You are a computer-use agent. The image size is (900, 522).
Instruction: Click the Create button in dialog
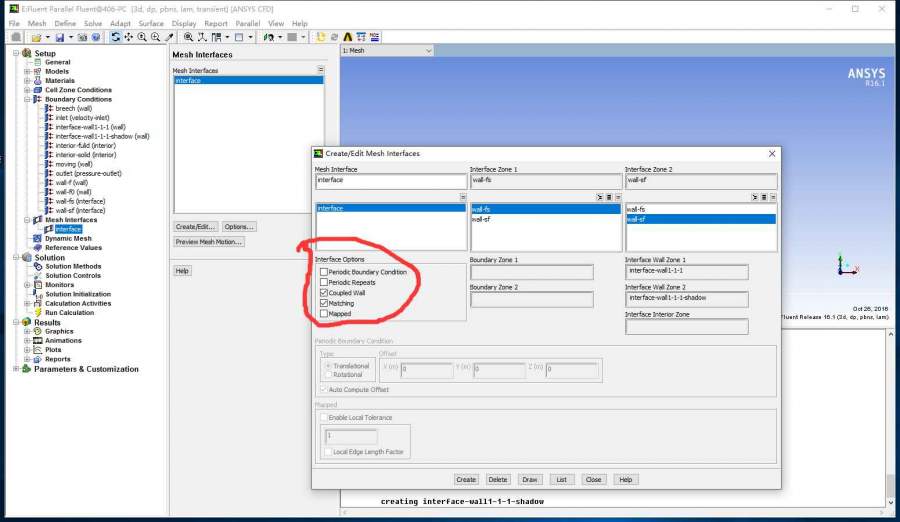(x=466, y=480)
